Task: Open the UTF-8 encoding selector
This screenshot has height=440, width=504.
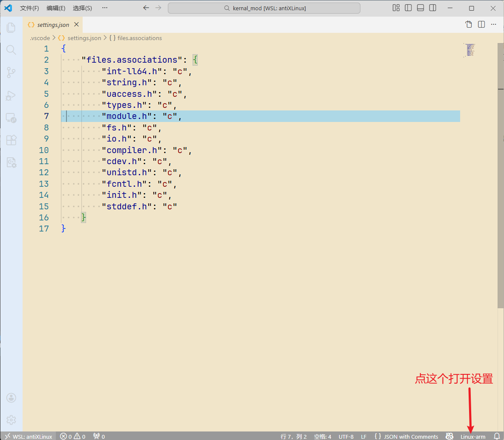Action: click(346, 436)
